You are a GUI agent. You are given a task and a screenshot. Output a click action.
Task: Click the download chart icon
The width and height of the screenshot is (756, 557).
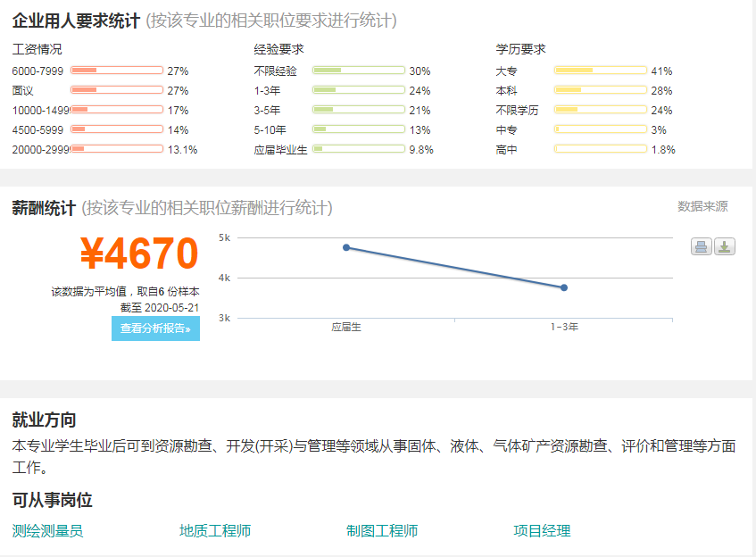(x=724, y=247)
